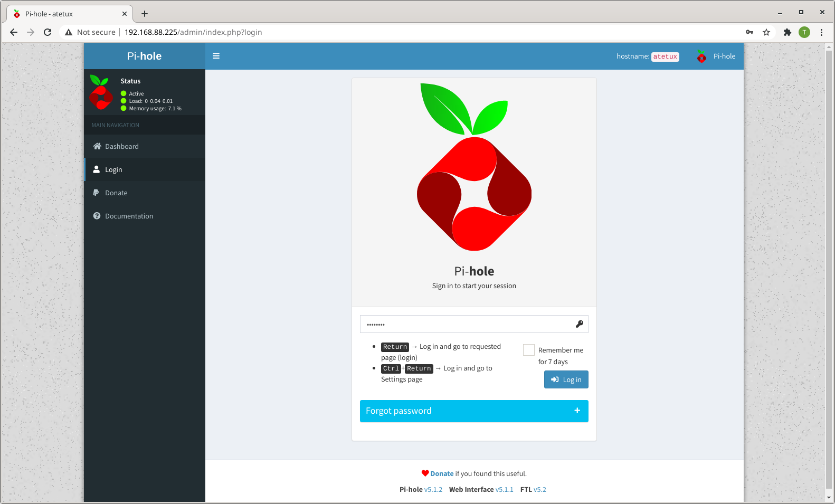Open the Donate sidebar item
Viewport: 835px width, 504px height.
click(x=145, y=193)
